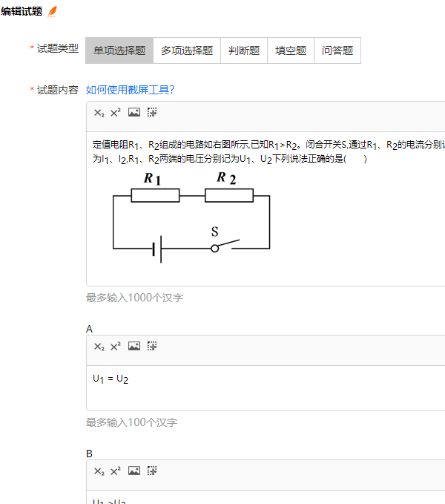Select 填空题 question type tab
The image size is (445, 504).
pos(291,50)
